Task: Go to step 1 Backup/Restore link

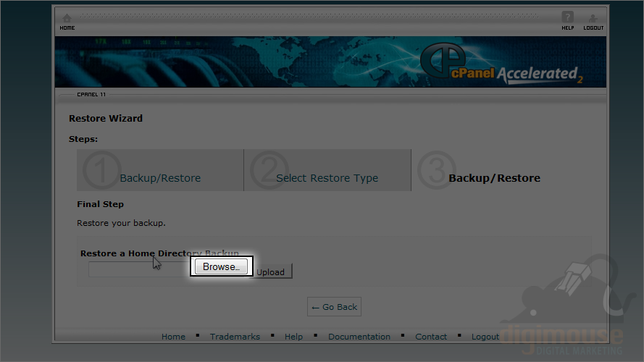Action: [x=160, y=178]
